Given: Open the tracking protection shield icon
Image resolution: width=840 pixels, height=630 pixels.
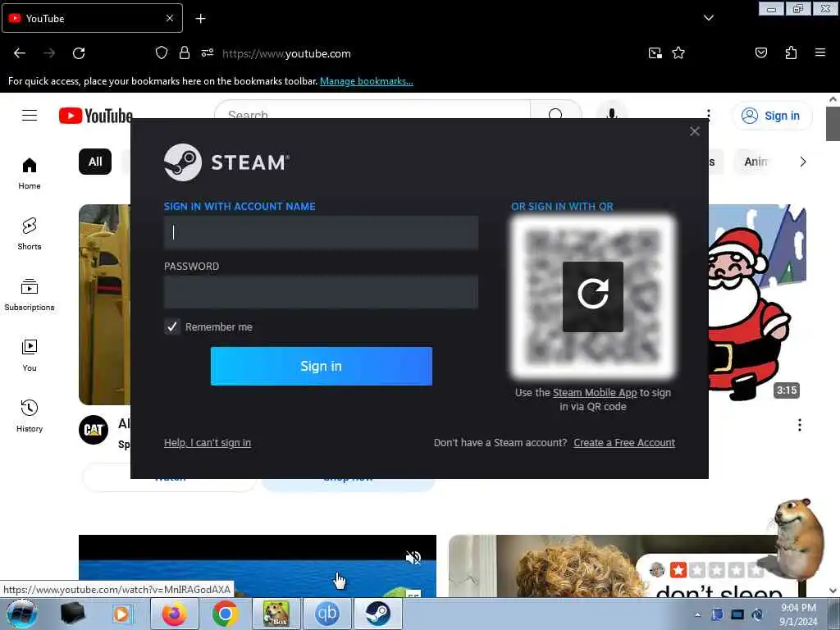Looking at the screenshot, I should click(162, 53).
